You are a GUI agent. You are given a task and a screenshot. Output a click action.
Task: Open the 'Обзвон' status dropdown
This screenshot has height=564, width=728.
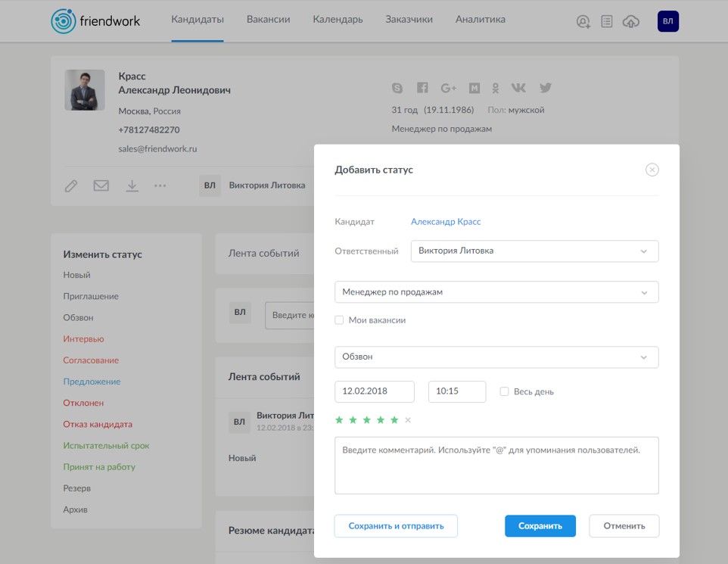click(496, 357)
